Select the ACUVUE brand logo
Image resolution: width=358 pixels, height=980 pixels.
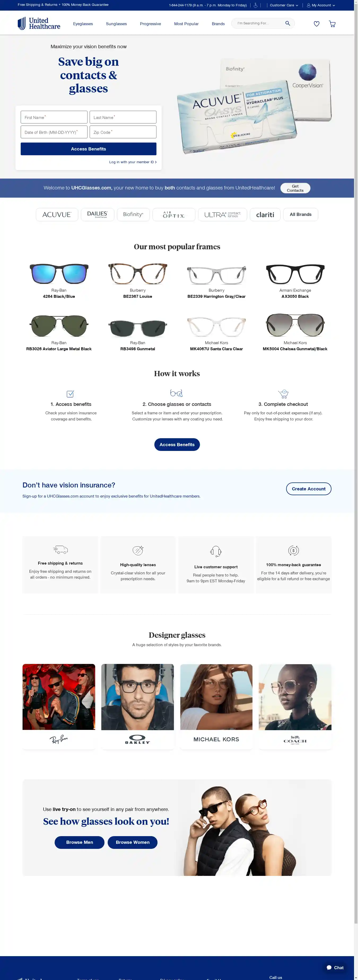[x=57, y=215]
